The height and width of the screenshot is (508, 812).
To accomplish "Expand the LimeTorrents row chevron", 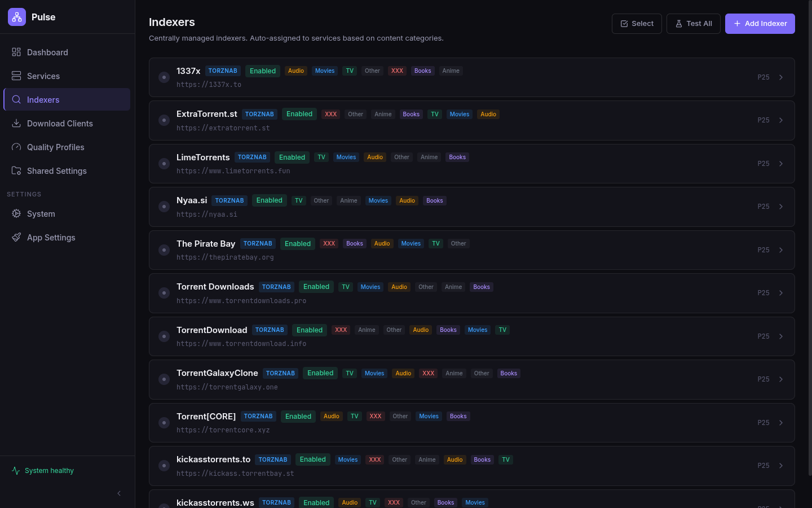I will 781,164.
